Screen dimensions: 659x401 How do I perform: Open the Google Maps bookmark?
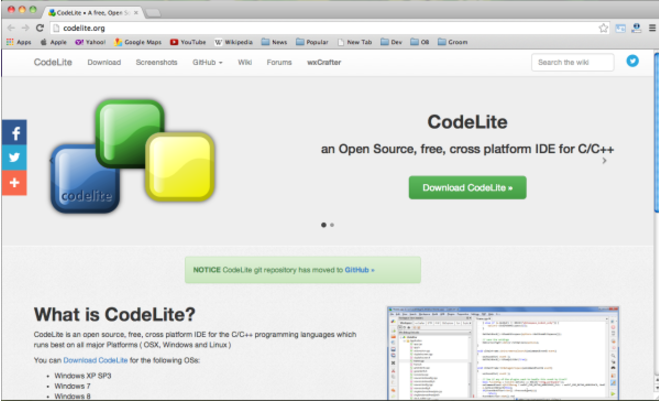pos(138,42)
